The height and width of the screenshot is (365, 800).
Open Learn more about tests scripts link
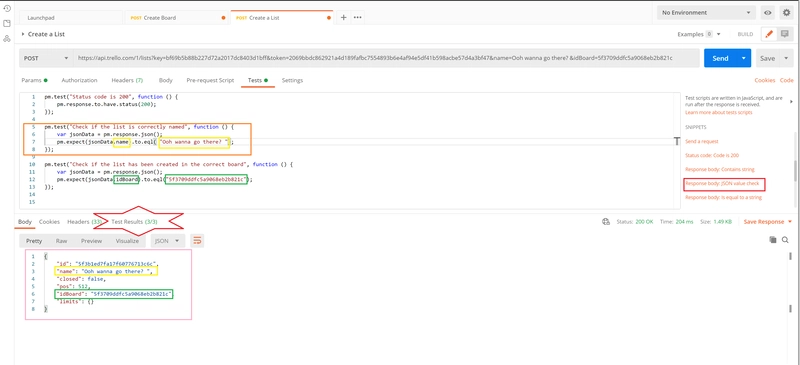pyautogui.click(x=718, y=112)
